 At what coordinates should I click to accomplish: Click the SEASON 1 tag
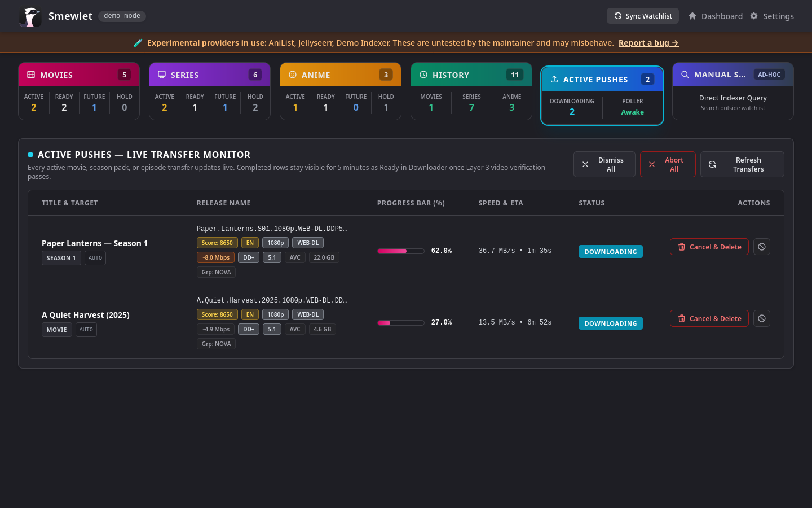pyautogui.click(x=61, y=258)
